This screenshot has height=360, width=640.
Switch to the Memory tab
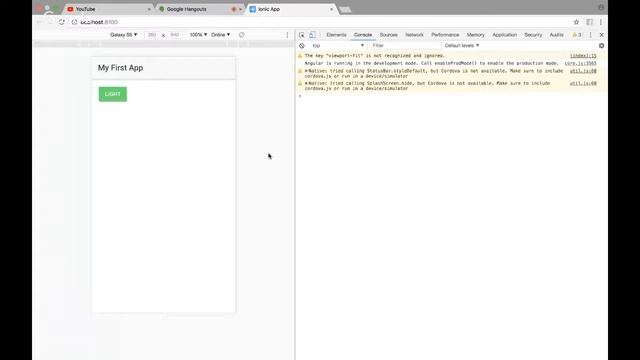(x=476, y=35)
